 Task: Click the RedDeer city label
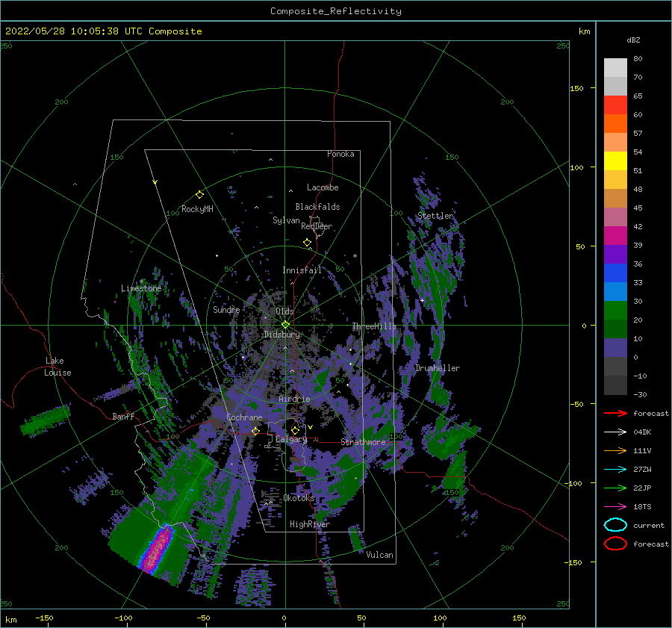click(x=317, y=226)
